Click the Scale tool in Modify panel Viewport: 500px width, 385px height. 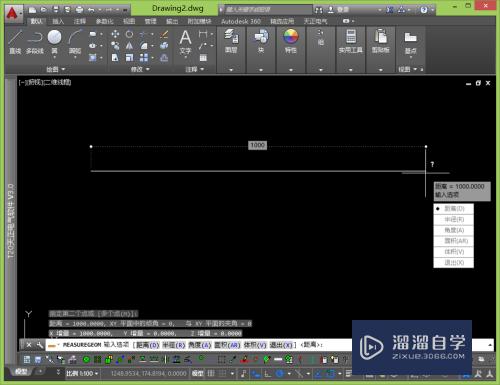[x=129, y=58]
